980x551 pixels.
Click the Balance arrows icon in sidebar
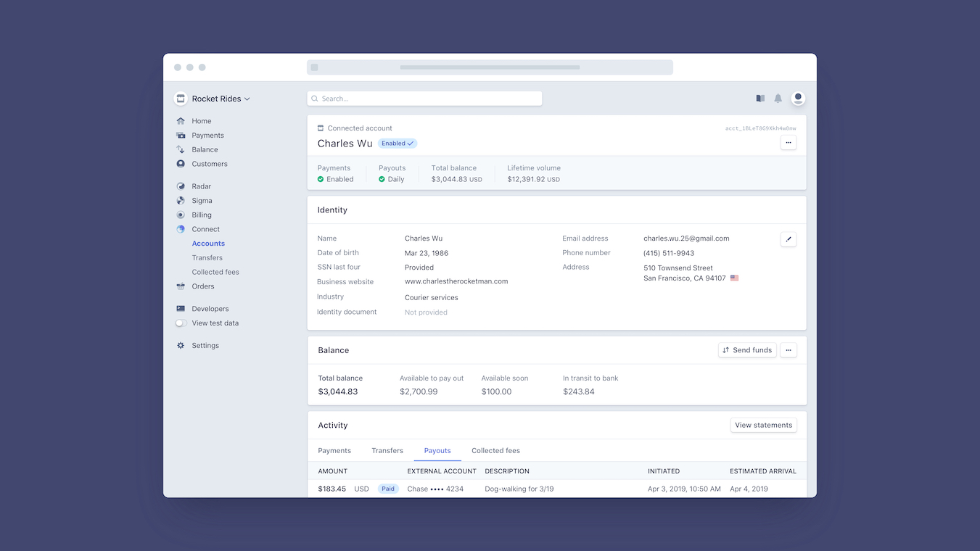181,149
